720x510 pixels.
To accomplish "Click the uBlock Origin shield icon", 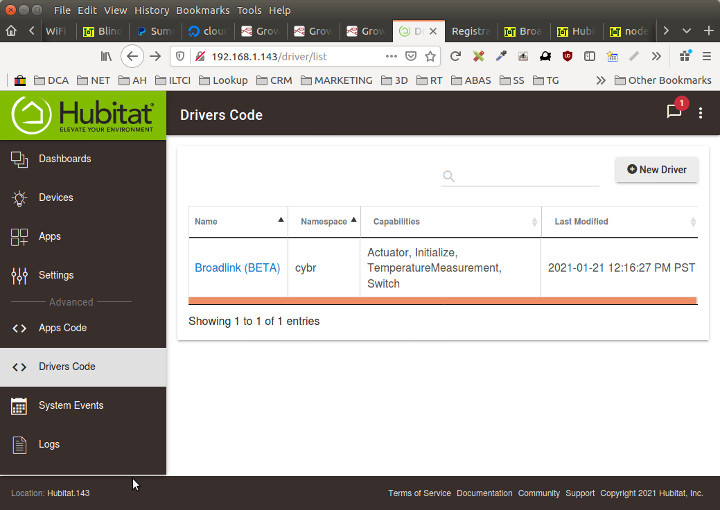I will 568,56.
